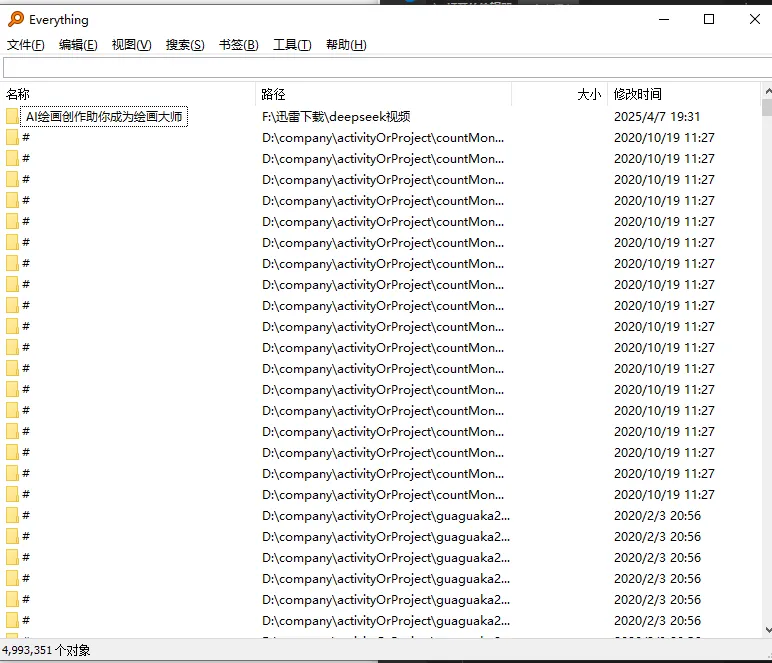
Task: Click the status bar text 4,993,351 个对象
Action: [46, 650]
